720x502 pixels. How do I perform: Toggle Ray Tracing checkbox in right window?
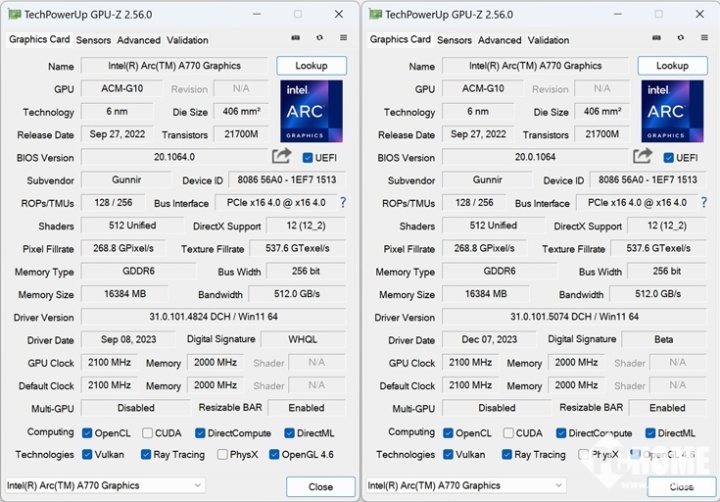click(507, 454)
